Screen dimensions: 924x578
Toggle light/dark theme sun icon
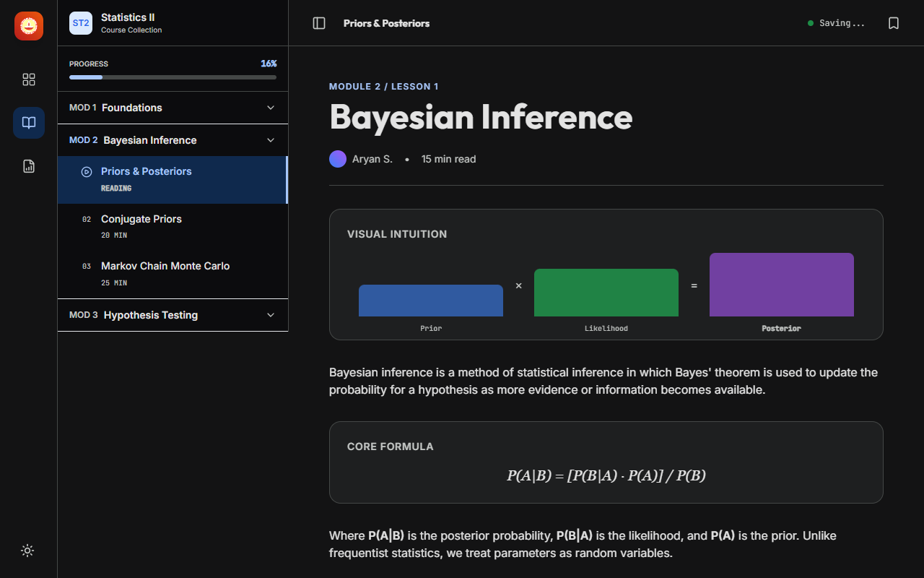pos(27,551)
